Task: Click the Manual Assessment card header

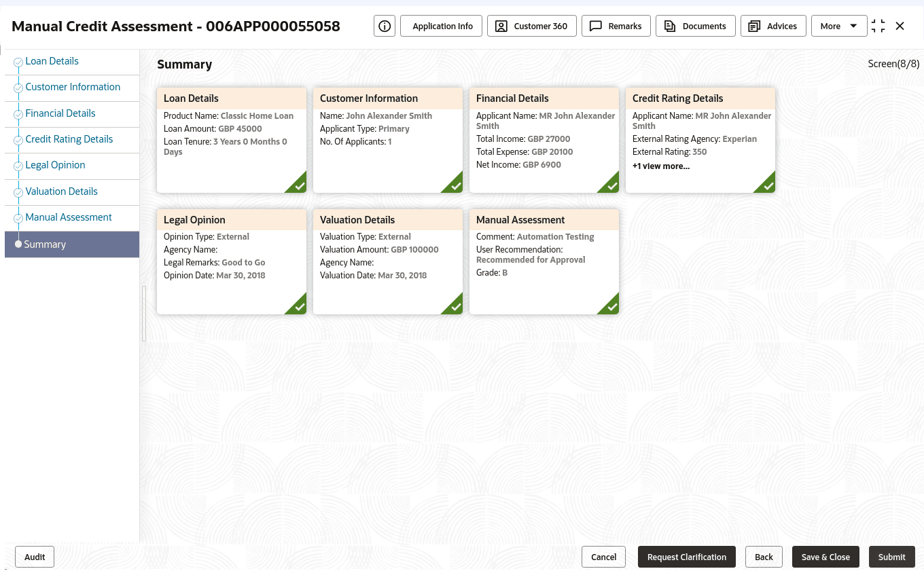Action: point(544,220)
